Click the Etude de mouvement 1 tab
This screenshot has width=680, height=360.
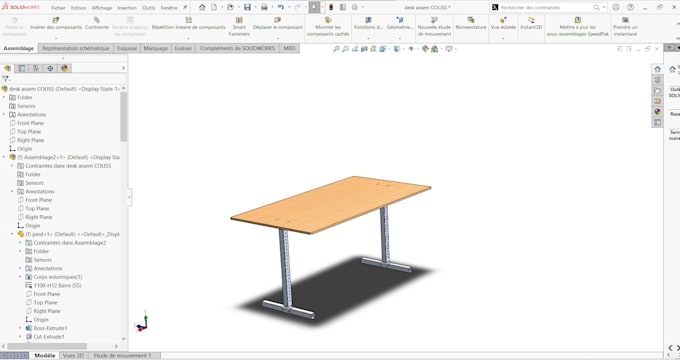point(122,356)
